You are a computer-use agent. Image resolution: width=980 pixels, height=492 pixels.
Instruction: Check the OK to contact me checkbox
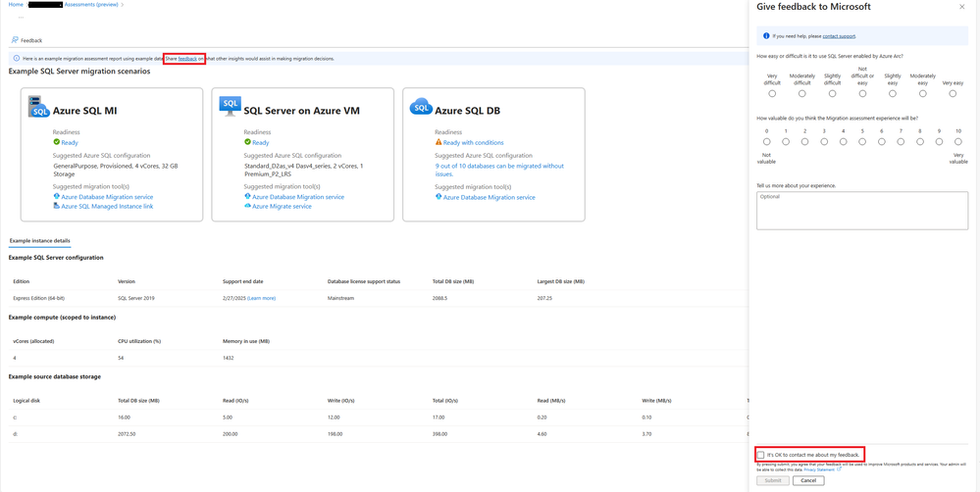tap(760, 455)
